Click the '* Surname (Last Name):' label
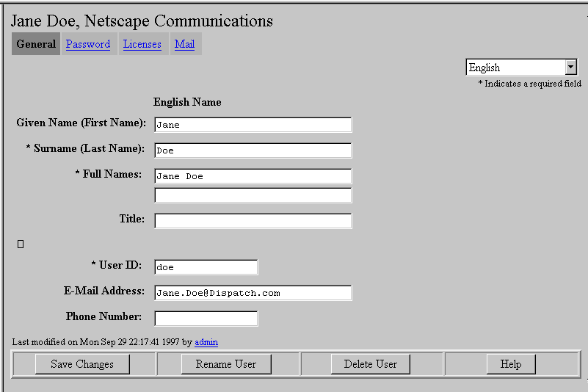 pos(85,148)
